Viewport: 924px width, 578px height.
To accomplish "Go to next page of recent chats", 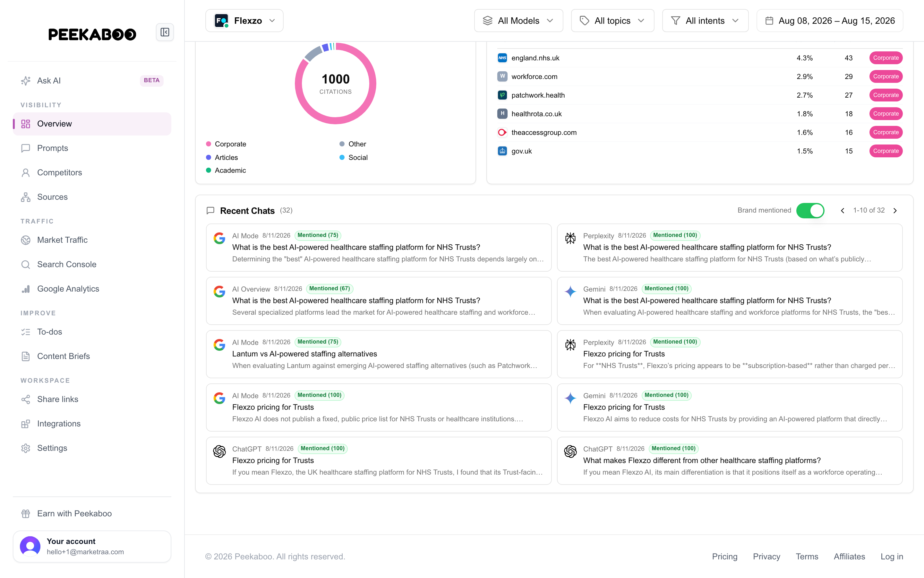I will click(895, 211).
